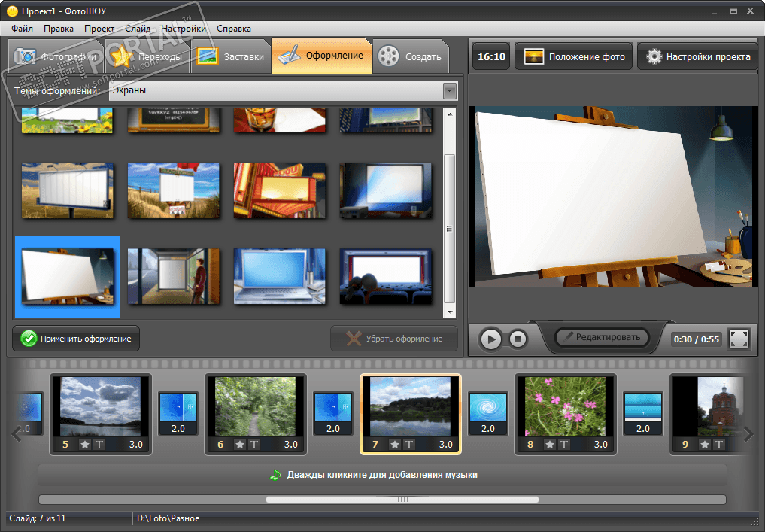Click the star icon on slide 7

(395, 444)
